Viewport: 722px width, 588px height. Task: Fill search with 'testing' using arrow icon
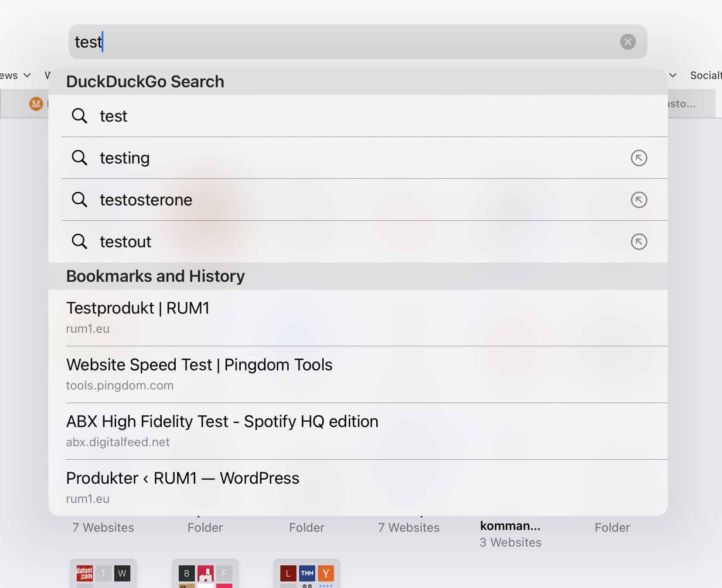pyautogui.click(x=639, y=158)
